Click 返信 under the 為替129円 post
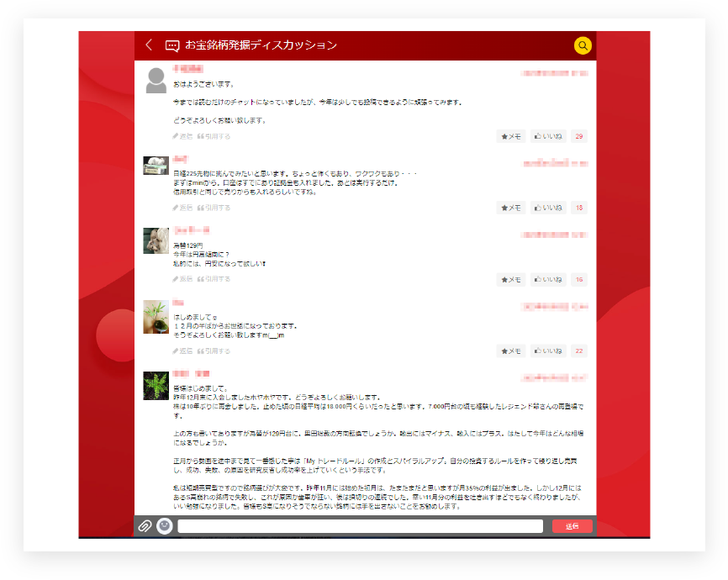The width and height of the screenshot is (728, 580). click(182, 279)
